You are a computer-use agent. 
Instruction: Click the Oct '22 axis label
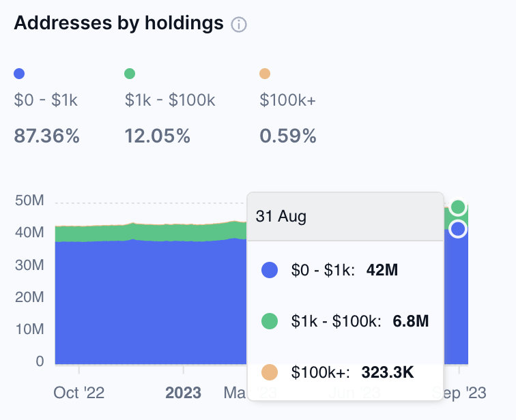click(79, 393)
